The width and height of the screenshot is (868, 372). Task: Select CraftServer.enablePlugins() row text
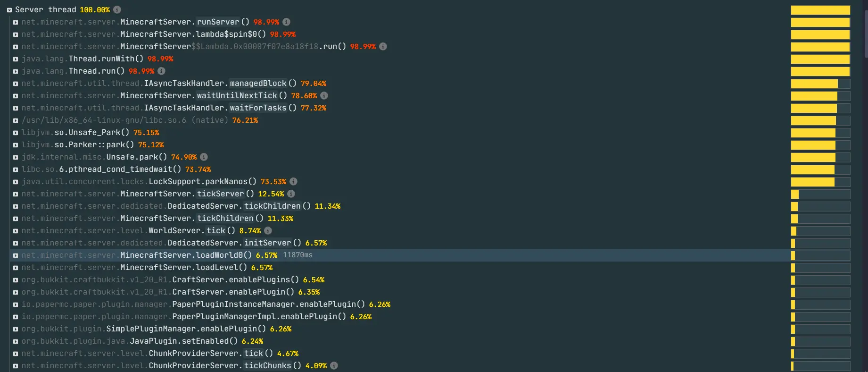[x=160, y=279]
